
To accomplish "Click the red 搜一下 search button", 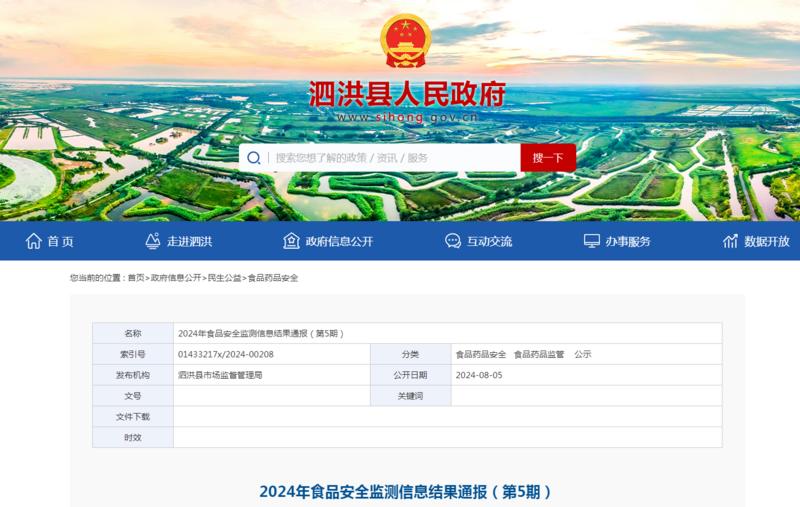I will click(x=548, y=158).
